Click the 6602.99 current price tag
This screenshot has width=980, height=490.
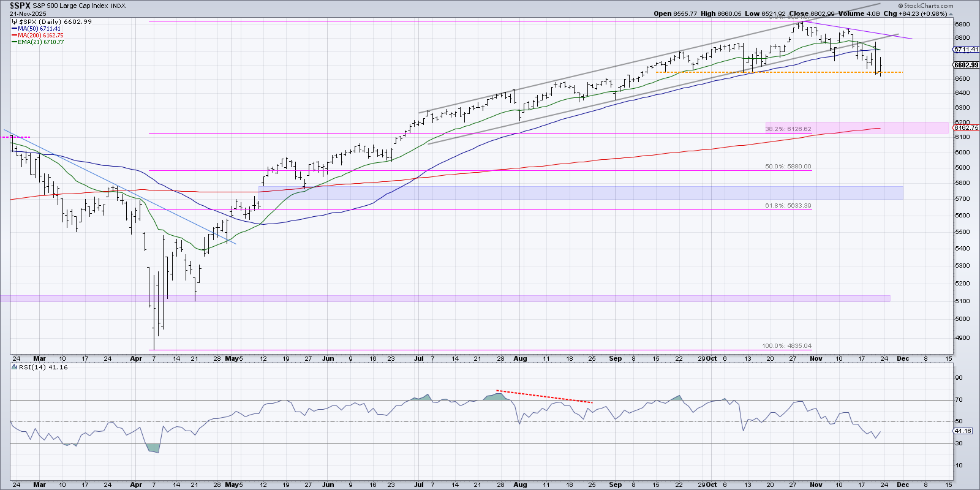(966, 65)
